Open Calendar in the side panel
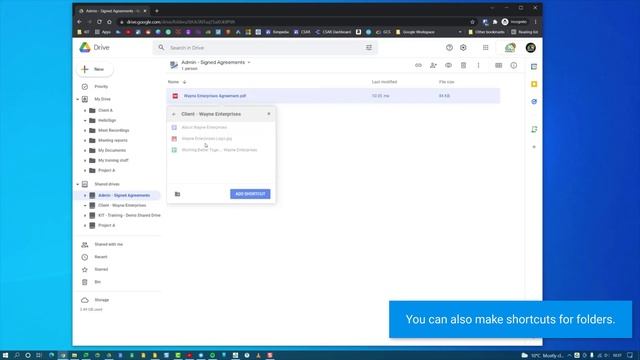The width and height of the screenshot is (640, 360). pos(534,67)
